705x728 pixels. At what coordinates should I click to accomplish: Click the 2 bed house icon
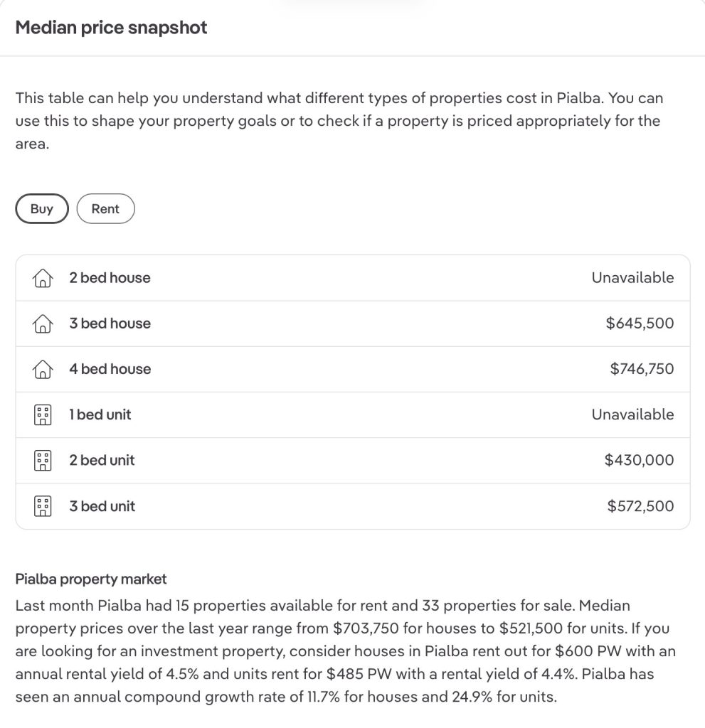pos(43,279)
